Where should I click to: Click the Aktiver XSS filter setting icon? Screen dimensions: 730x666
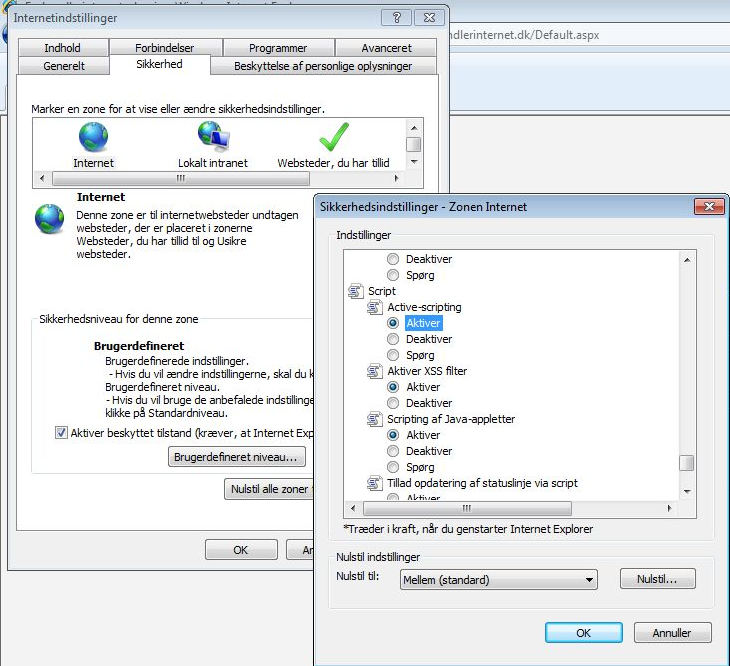click(375, 371)
